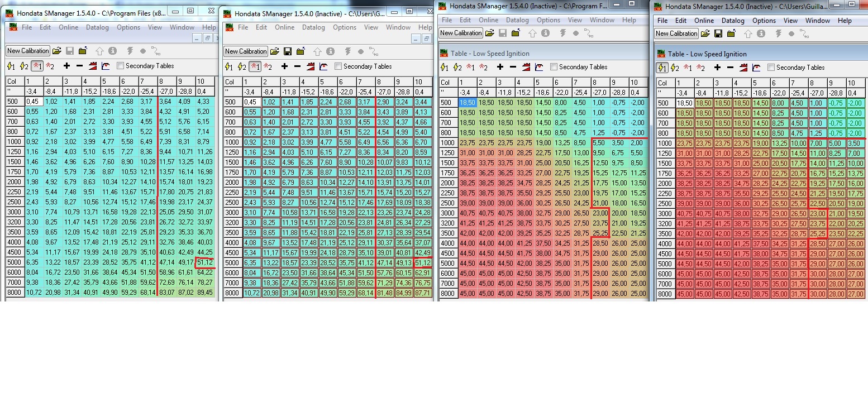
Task: Click the plus increase icon in leftmost window
Action: click(67, 66)
